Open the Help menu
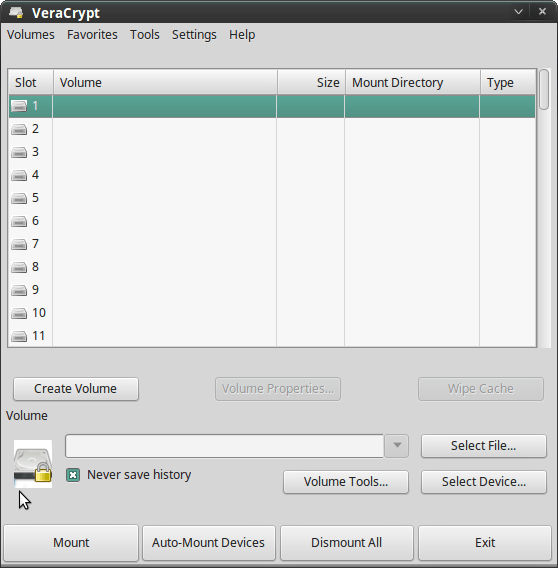 (x=242, y=35)
